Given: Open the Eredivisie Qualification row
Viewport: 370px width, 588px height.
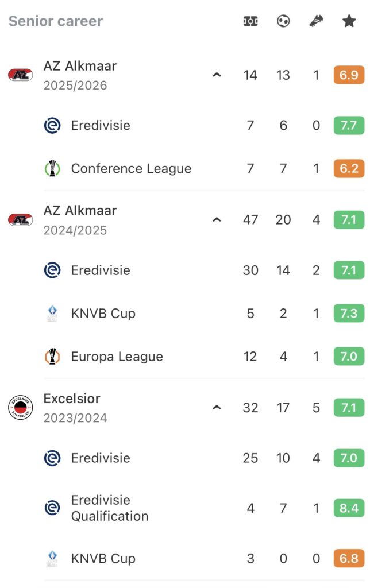Looking at the screenshot, I should pos(109,508).
